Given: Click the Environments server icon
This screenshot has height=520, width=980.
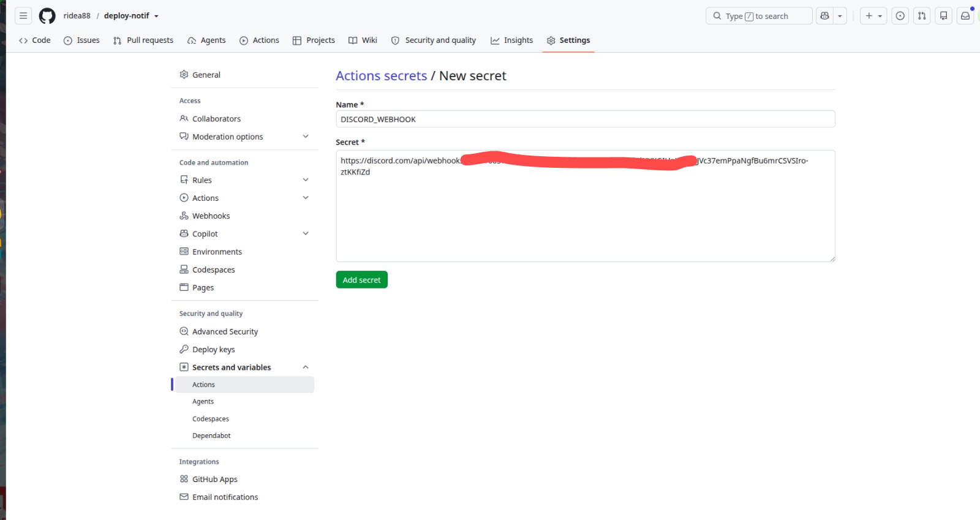Looking at the screenshot, I should (184, 251).
